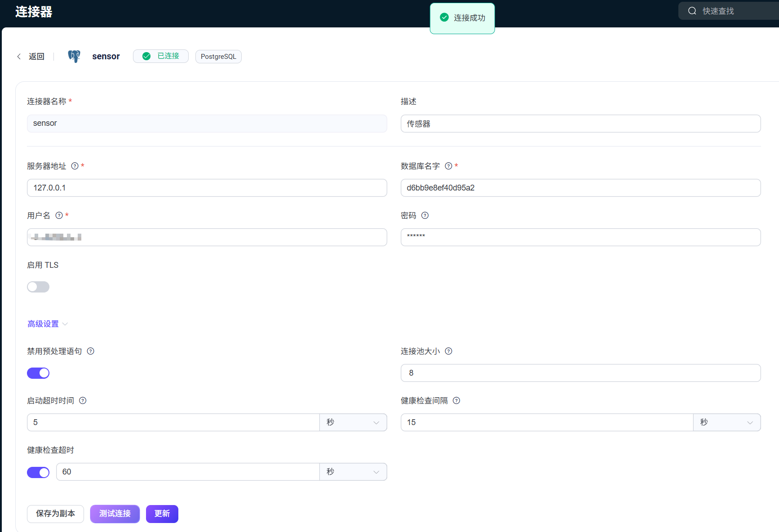
Task: Open health check timeout unit dropdown
Action: tap(353, 472)
